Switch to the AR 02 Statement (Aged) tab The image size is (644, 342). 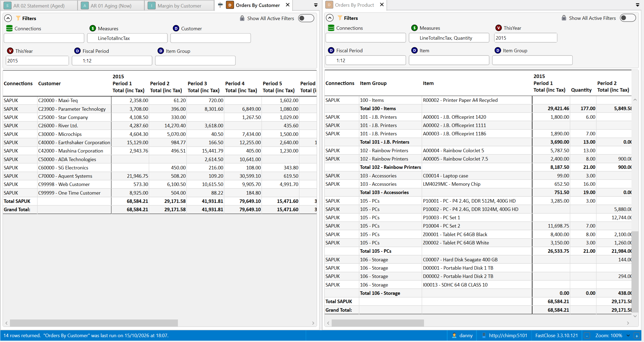click(x=39, y=5)
